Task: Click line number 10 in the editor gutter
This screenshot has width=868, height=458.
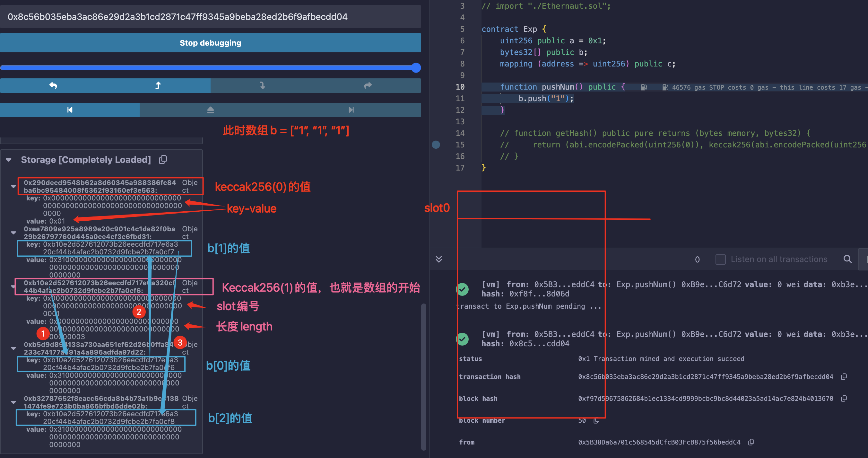Action: (460, 87)
